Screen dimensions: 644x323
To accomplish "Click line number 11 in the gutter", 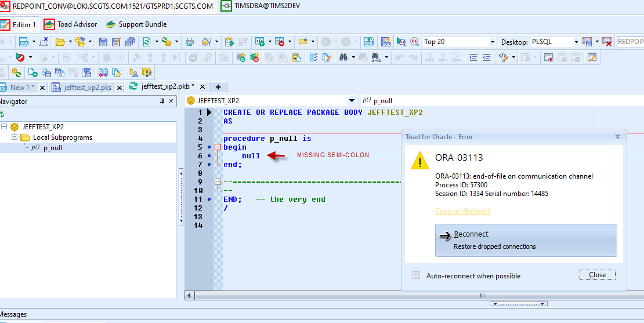I will [x=198, y=199].
